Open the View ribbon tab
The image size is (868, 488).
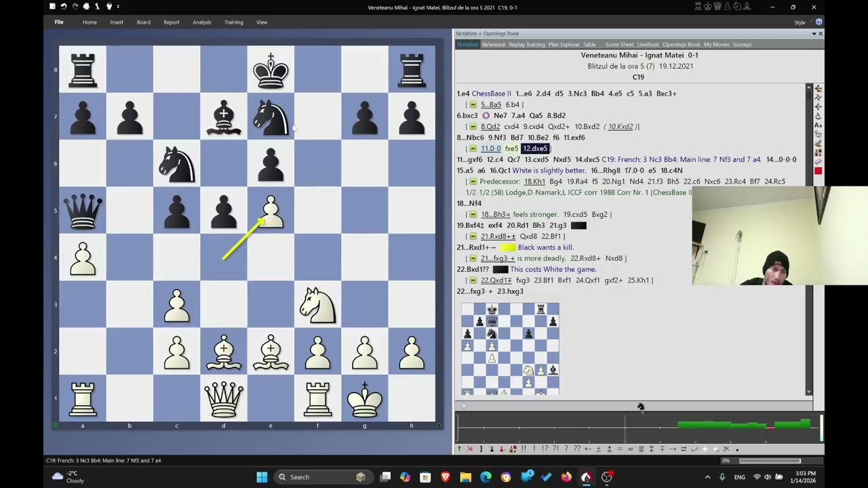tap(262, 22)
